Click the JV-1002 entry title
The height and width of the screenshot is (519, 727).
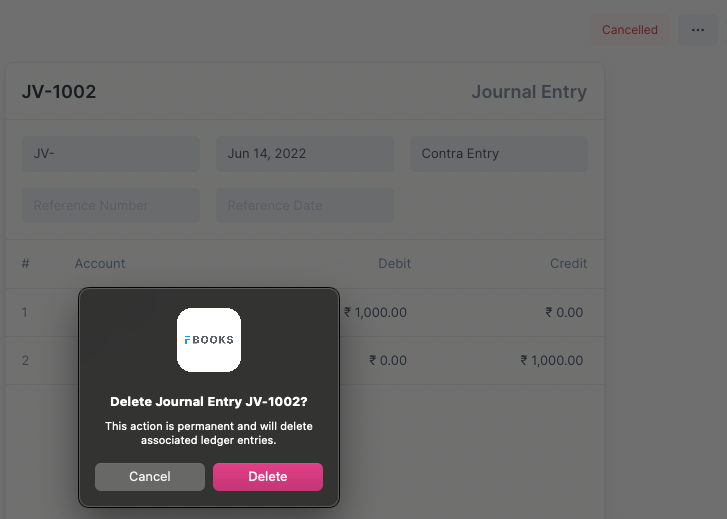coord(59,92)
